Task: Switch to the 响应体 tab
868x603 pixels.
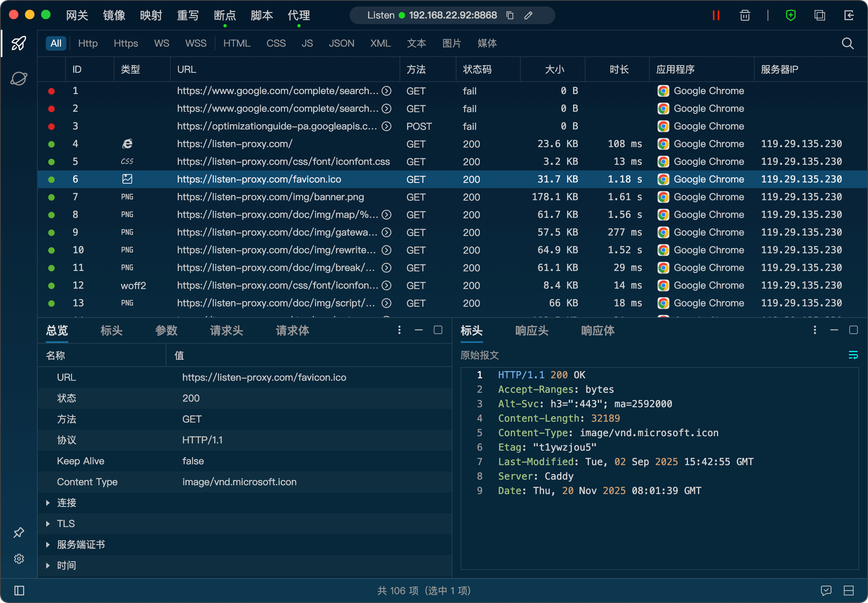Action: 598,330
